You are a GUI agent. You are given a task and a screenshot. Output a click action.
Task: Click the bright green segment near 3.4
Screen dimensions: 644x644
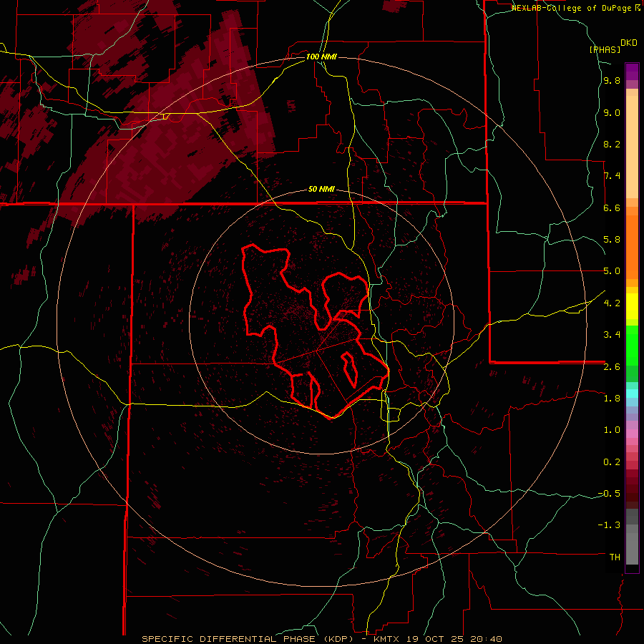point(632,345)
